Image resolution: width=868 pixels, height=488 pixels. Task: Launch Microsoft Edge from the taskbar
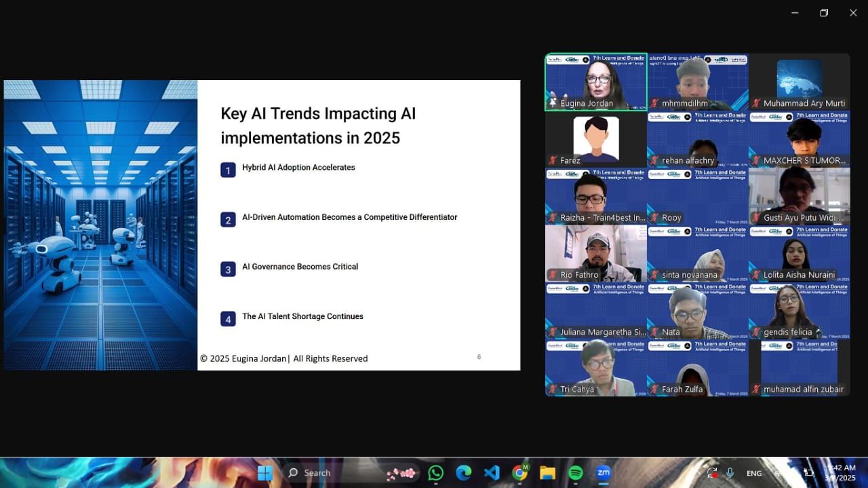(x=464, y=473)
